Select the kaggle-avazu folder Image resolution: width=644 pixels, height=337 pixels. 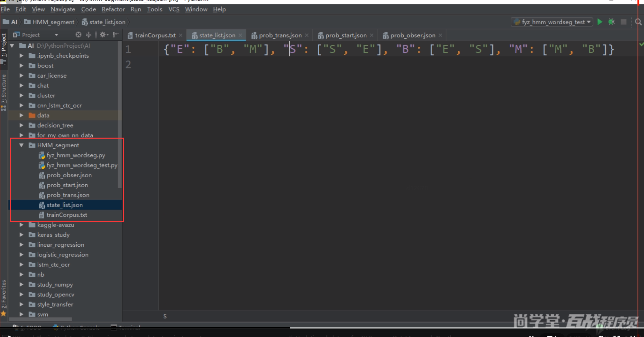coord(51,225)
